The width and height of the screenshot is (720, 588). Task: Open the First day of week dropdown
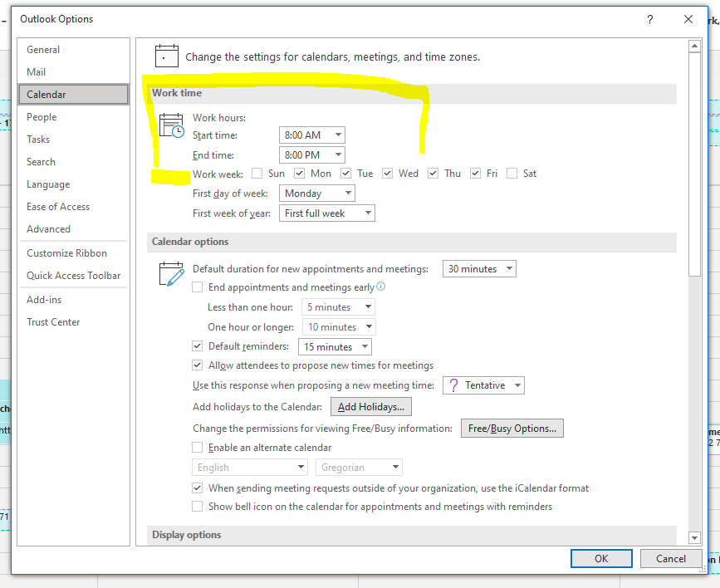click(317, 194)
